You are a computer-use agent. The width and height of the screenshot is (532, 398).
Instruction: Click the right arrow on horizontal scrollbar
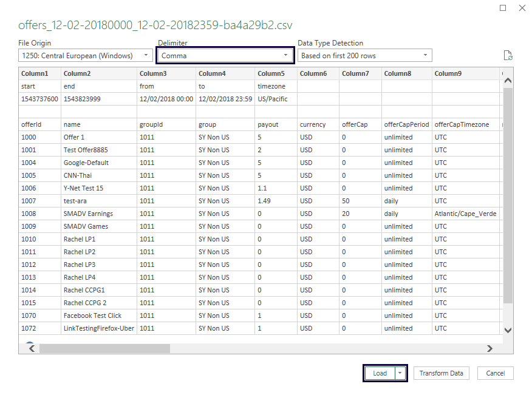(490, 349)
